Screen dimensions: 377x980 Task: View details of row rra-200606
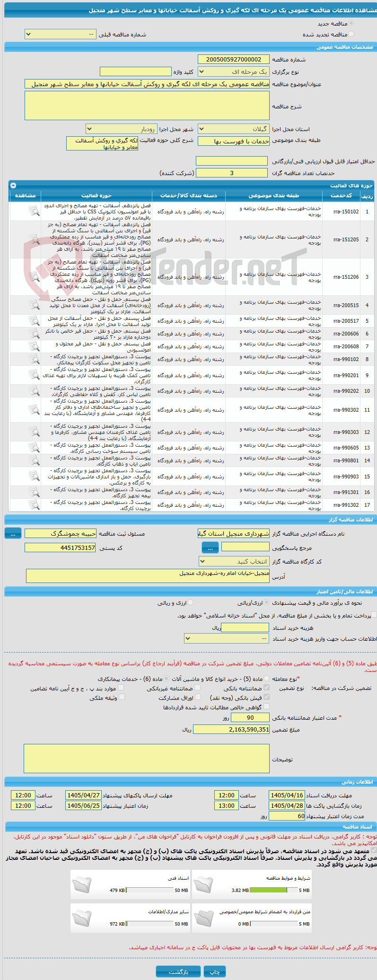click(x=34, y=333)
